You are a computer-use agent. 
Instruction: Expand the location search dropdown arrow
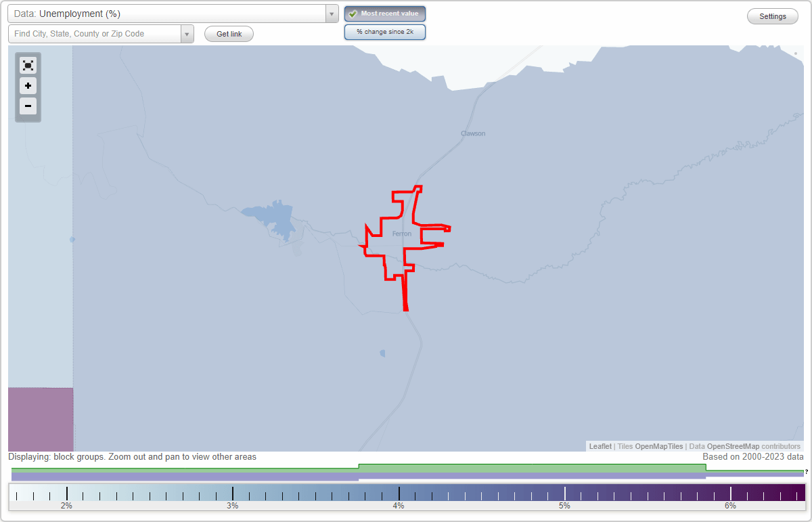point(187,34)
